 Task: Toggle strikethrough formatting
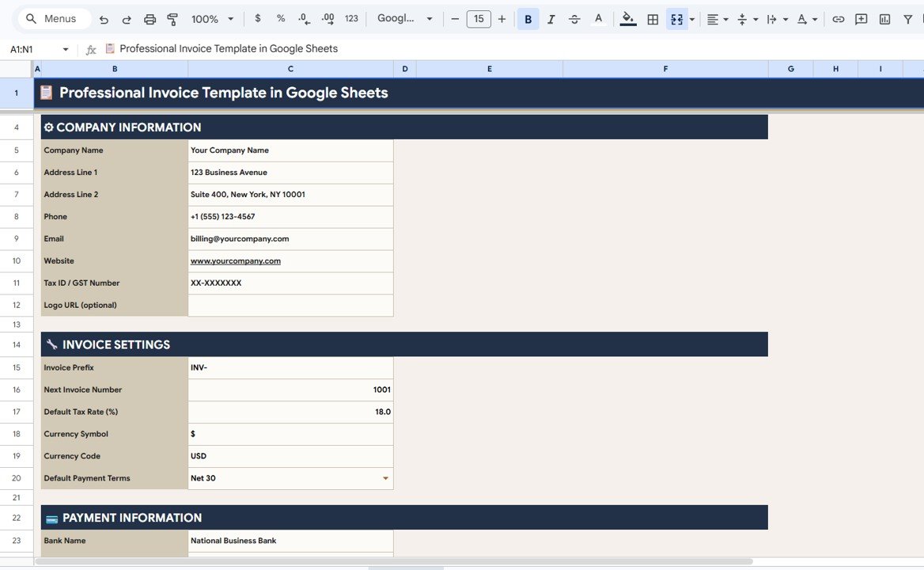pyautogui.click(x=574, y=18)
